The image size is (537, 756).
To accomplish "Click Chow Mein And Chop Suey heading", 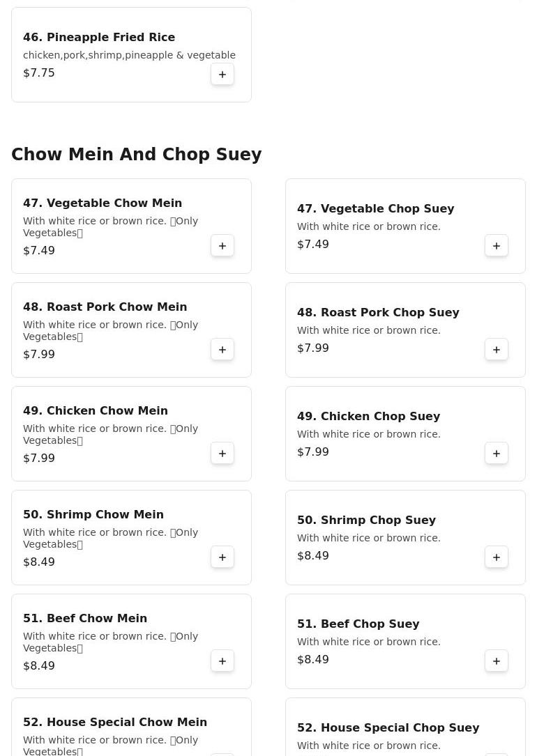I will tap(137, 154).
